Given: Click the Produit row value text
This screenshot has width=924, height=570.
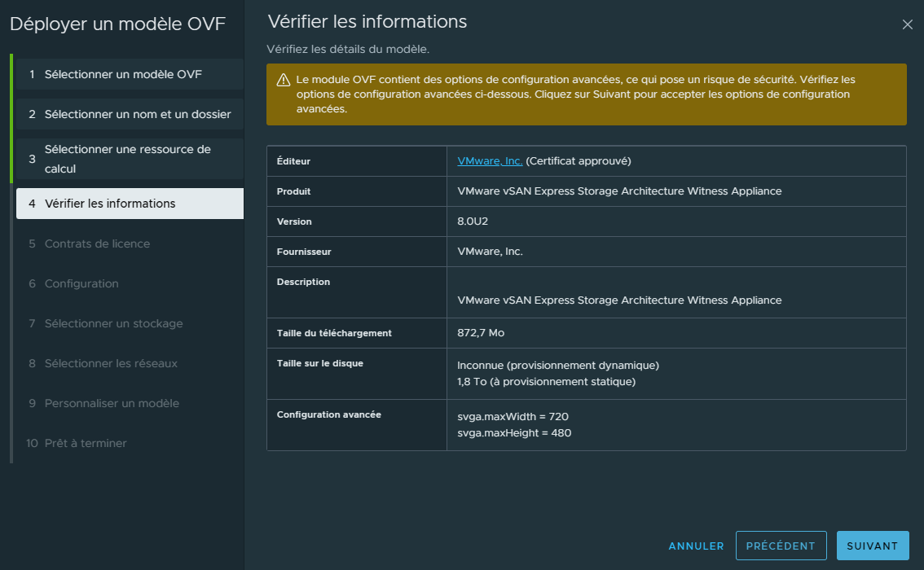Looking at the screenshot, I should pos(619,191).
